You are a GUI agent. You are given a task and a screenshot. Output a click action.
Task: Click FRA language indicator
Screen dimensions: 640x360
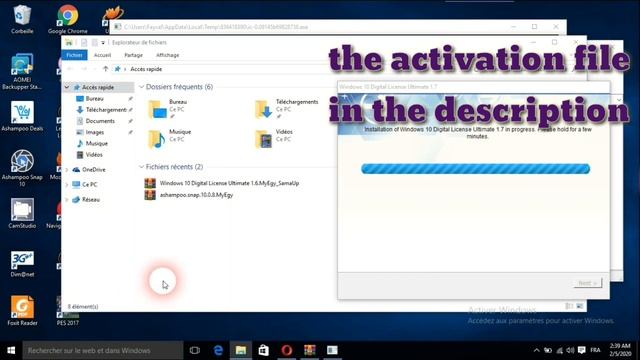[x=596, y=350]
